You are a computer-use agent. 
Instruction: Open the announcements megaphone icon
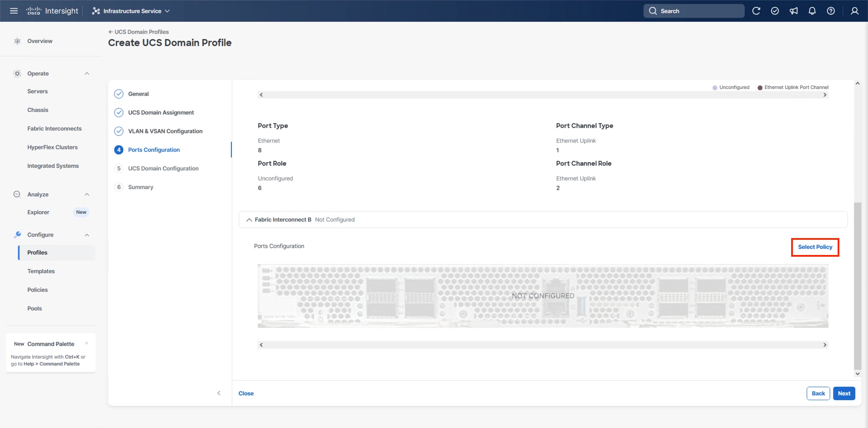[793, 11]
